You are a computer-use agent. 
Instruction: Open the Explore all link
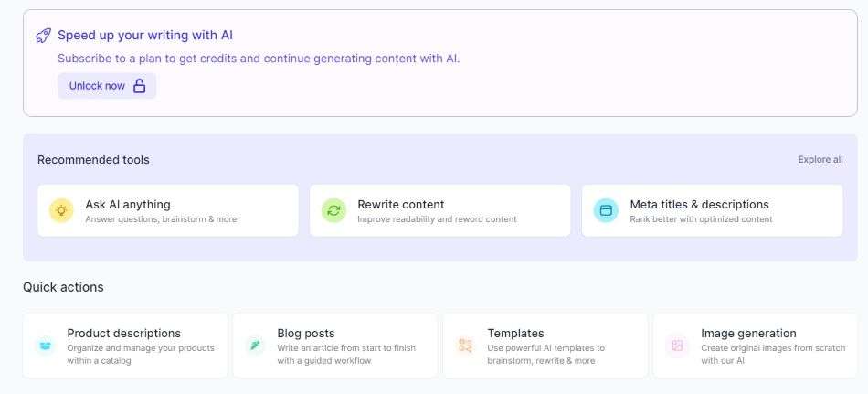point(820,160)
